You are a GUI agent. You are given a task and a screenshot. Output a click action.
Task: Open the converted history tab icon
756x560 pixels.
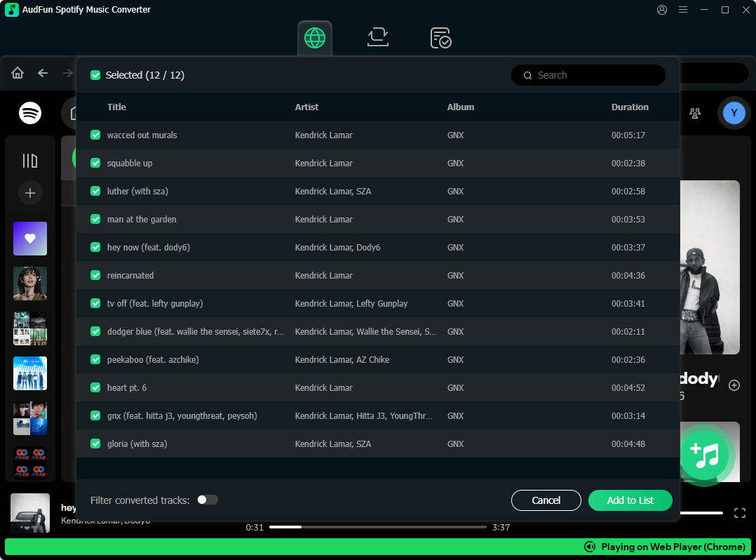click(x=440, y=38)
